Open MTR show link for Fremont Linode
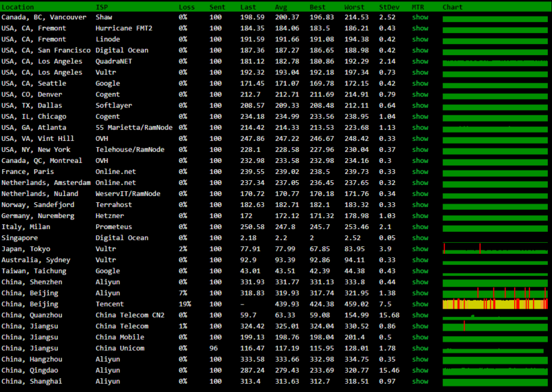The image size is (552, 392). (420, 39)
